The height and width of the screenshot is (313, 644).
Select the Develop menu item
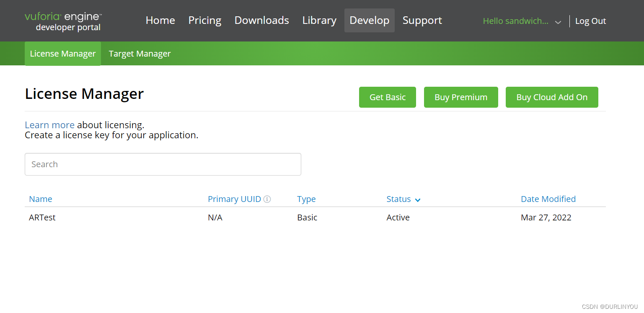pos(370,21)
